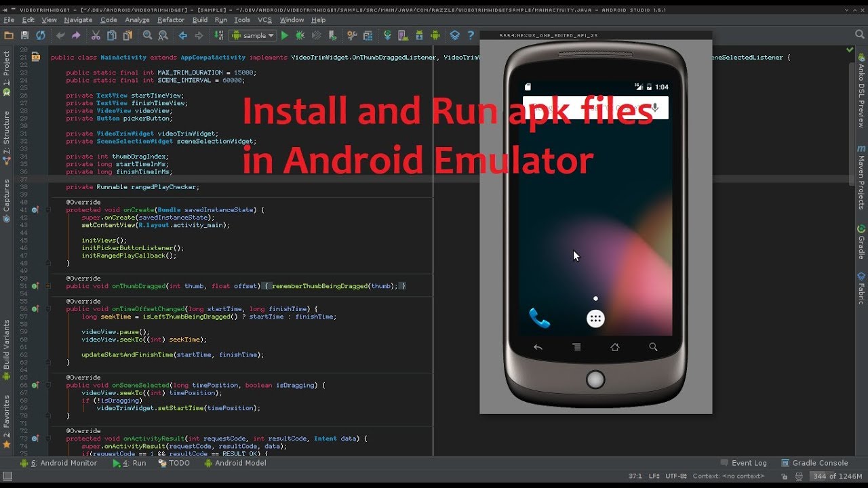Click the Attach debugger to process icon
This screenshot has height=488, width=868.
click(x=333, y=35)
